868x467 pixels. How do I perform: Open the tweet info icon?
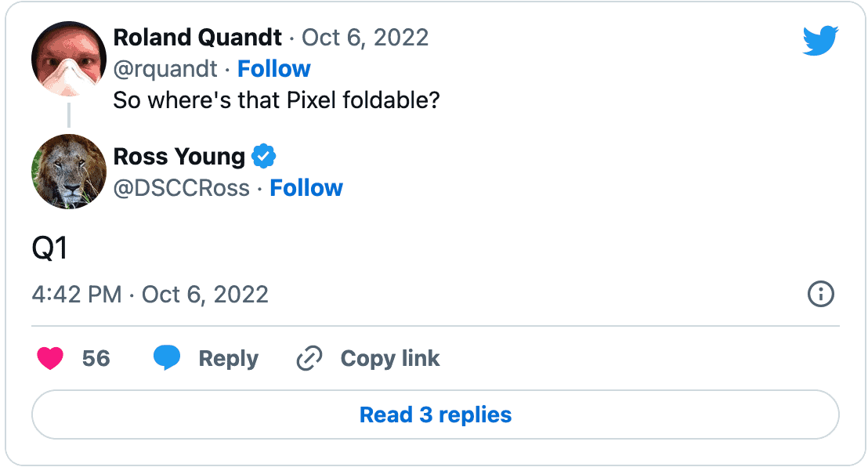point(820,295)
